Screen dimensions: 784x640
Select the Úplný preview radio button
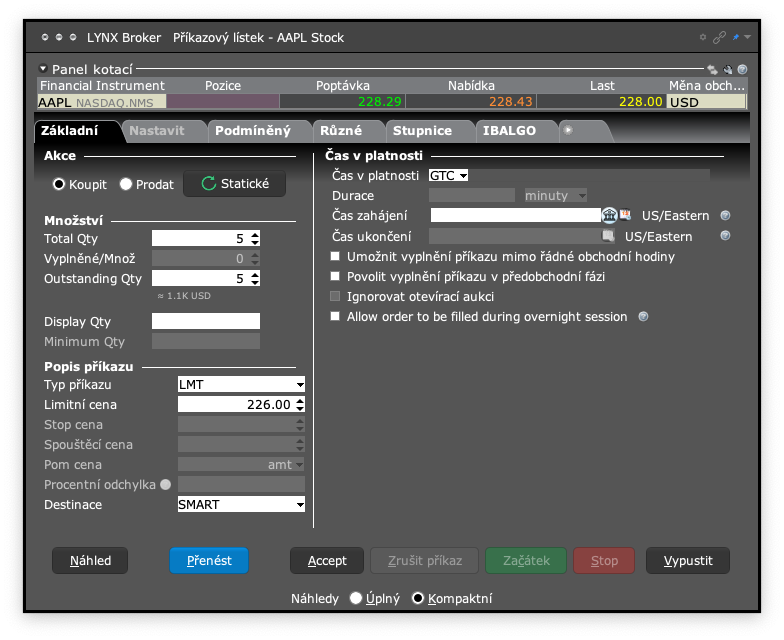(x=356, y=598)
